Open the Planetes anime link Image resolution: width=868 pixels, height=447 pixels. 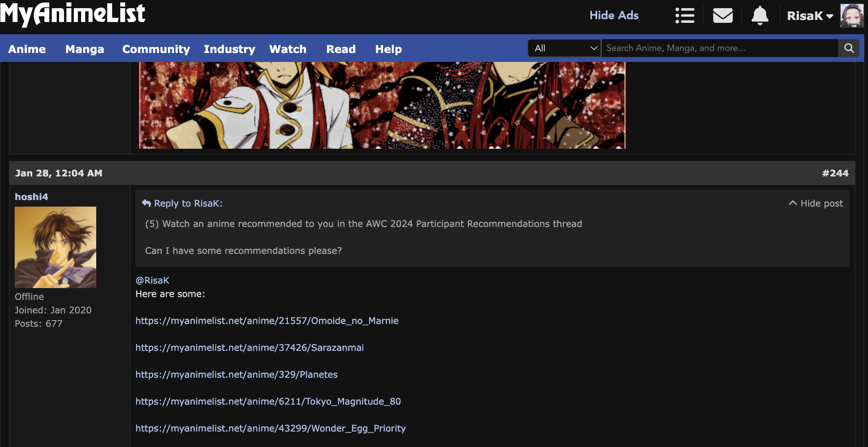click(236, 374)
